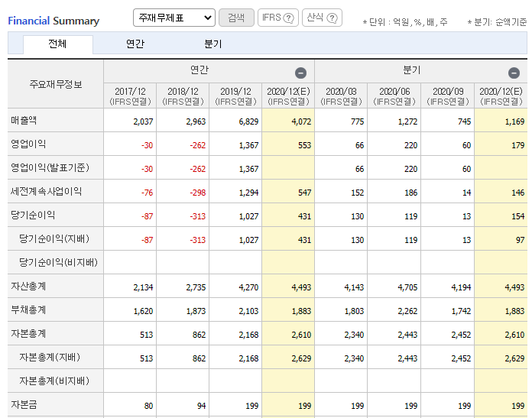Screen dimensions: 532x418
Task: Click 자본금 value 94 for 2018/12
Action: [x=202, y=406]
